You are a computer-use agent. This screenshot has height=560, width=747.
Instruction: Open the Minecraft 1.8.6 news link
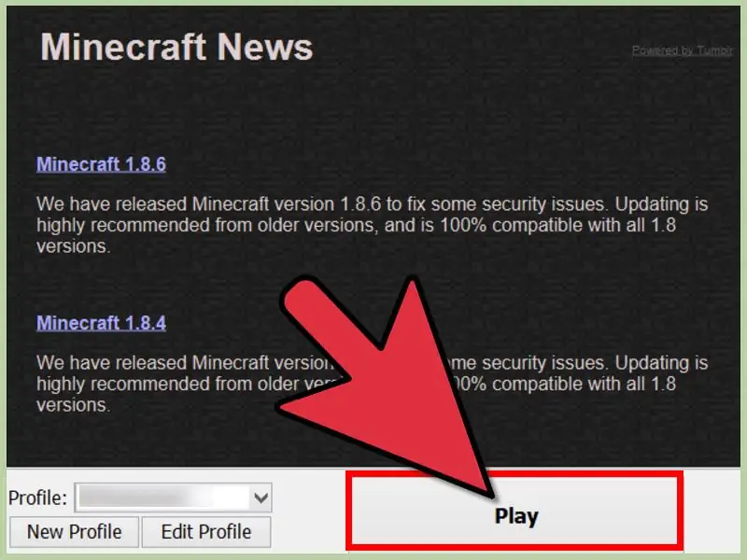[x=101, y=164]
